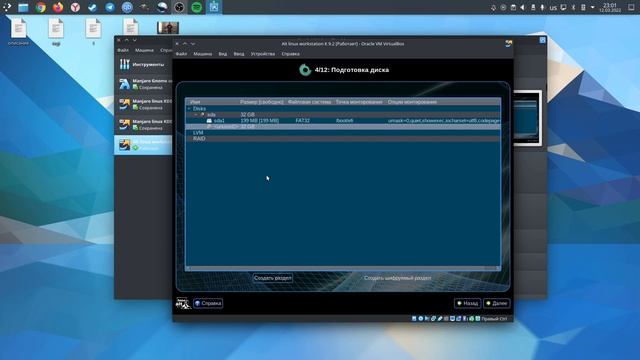The height and width of the screenshot is (360, 640).
Task: Open the notifications bell in the tray
Action: click(x=493, y=7)
